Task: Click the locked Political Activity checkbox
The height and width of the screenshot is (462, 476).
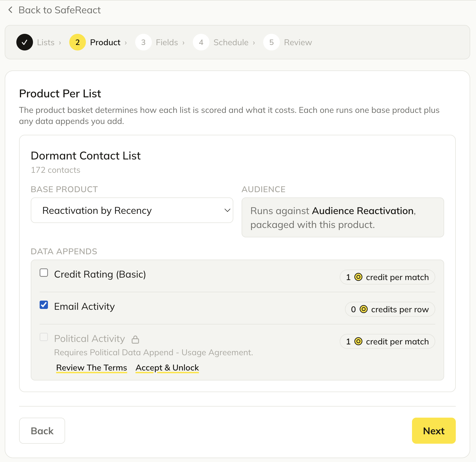Action: click(44, 337)
